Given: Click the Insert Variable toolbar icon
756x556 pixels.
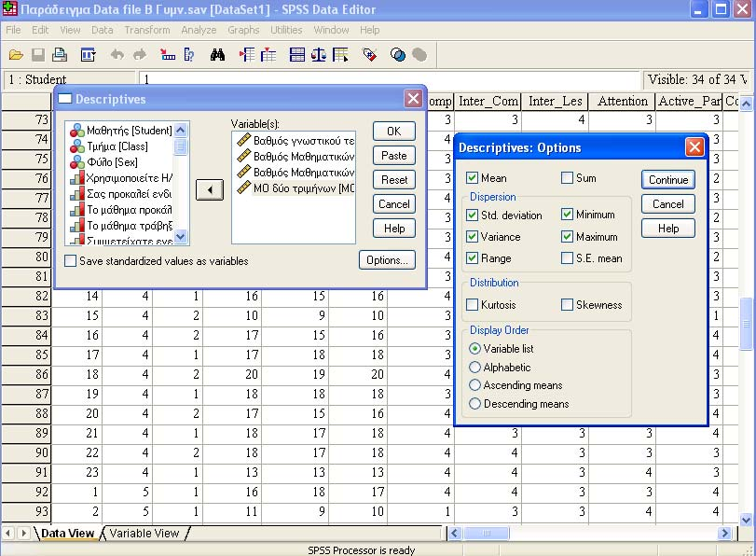Looking at the screenshot, I should pyautogui.click(x=268, y=55).
